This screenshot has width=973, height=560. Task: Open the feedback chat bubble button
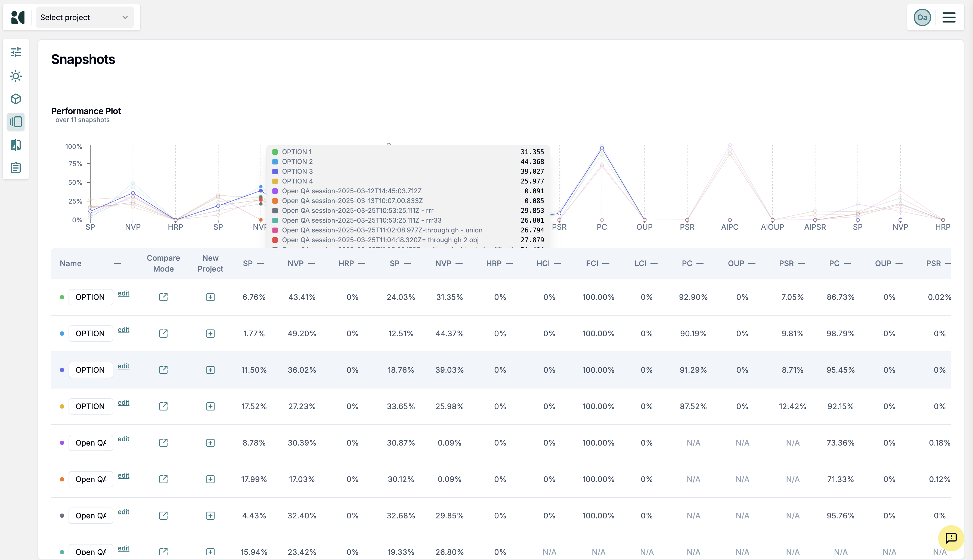[951, 538]
